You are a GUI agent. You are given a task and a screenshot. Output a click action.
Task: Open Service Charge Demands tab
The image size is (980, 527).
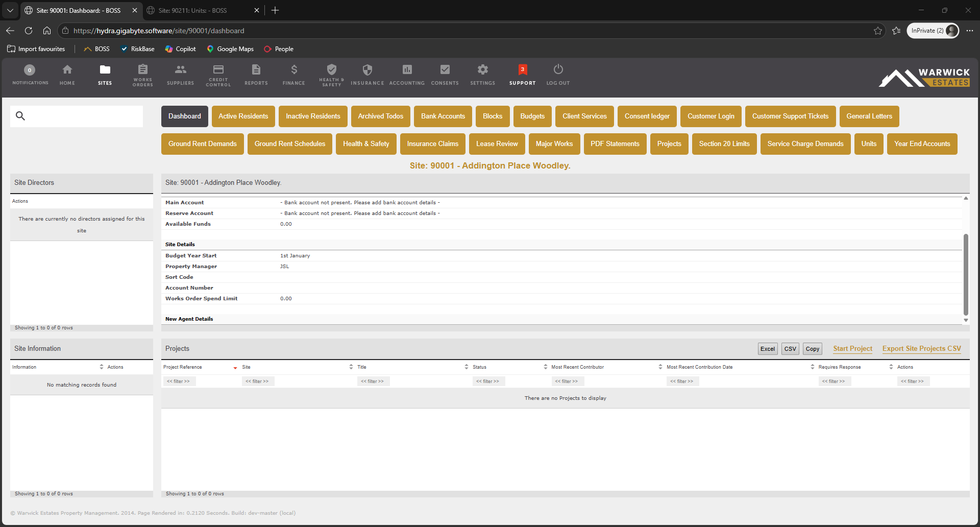805,144
